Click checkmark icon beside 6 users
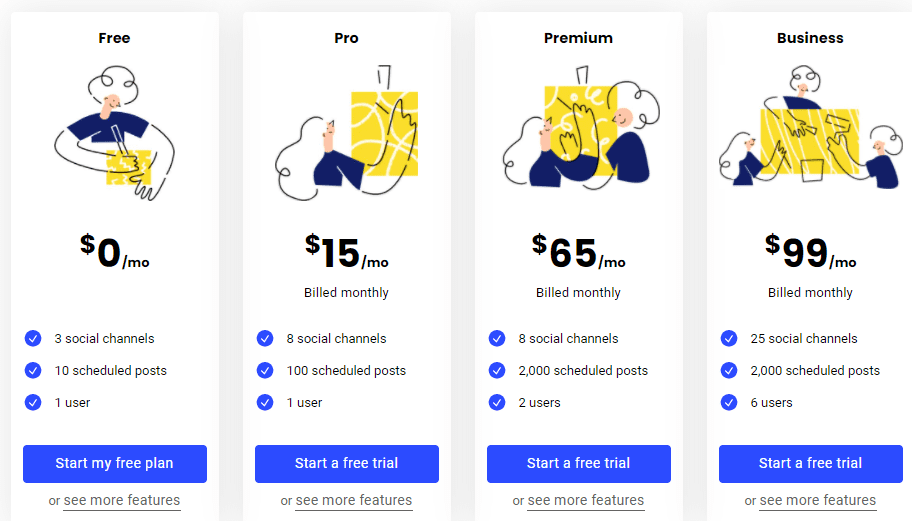Screen dimensions: 912x521 click(x=729, y=402)
